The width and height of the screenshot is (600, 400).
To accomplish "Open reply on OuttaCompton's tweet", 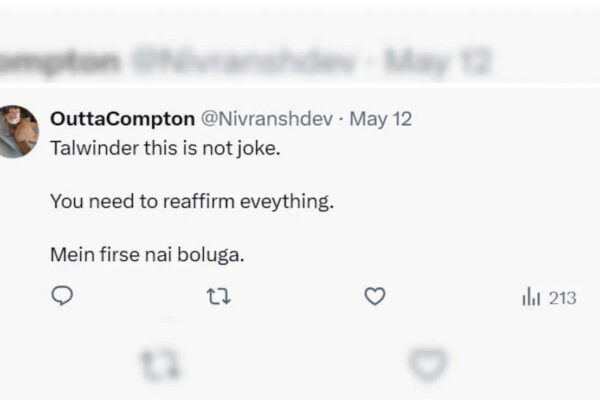I will [x=62, y=296].
